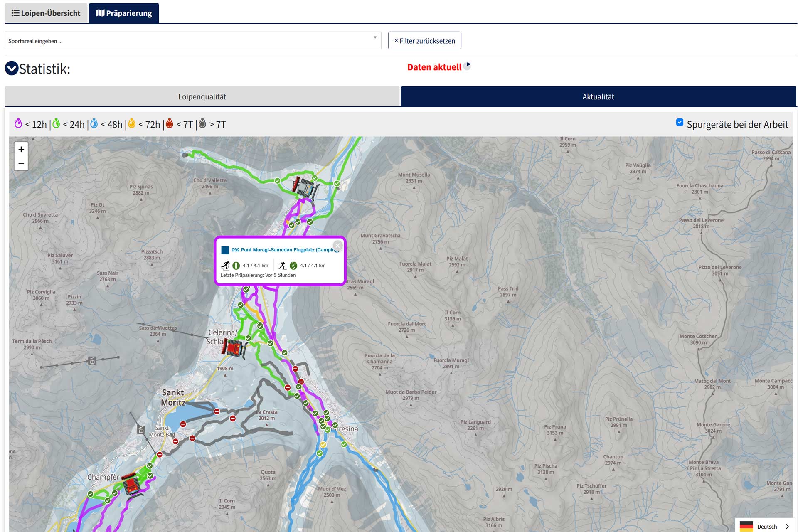This screenshot has width=798, height=532.
Task: Switch to Loipen-Übersicht tab
Action: pyautogui.click(x=46, y=13)
